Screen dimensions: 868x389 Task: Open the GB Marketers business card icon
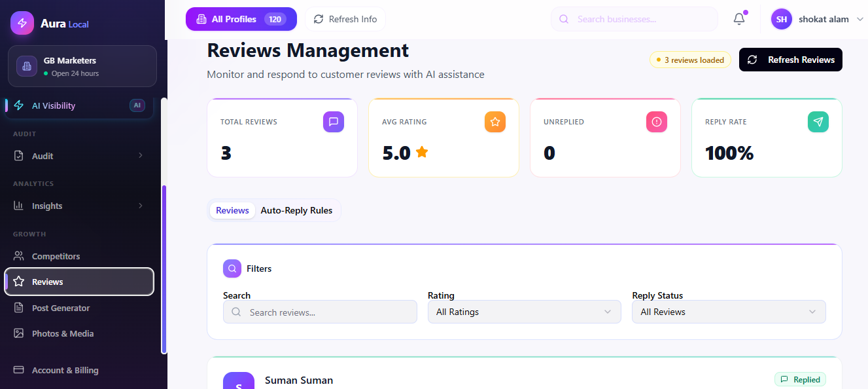27,66
